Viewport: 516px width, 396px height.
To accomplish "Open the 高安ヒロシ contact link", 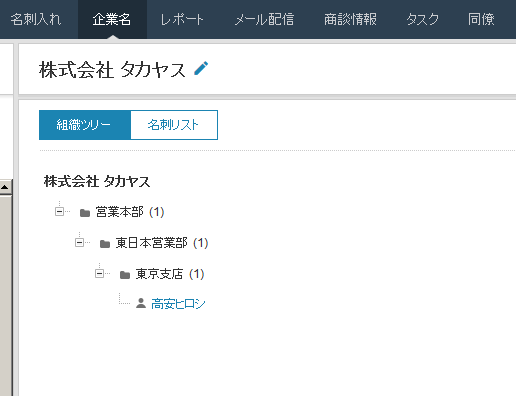I will (178, 304).
